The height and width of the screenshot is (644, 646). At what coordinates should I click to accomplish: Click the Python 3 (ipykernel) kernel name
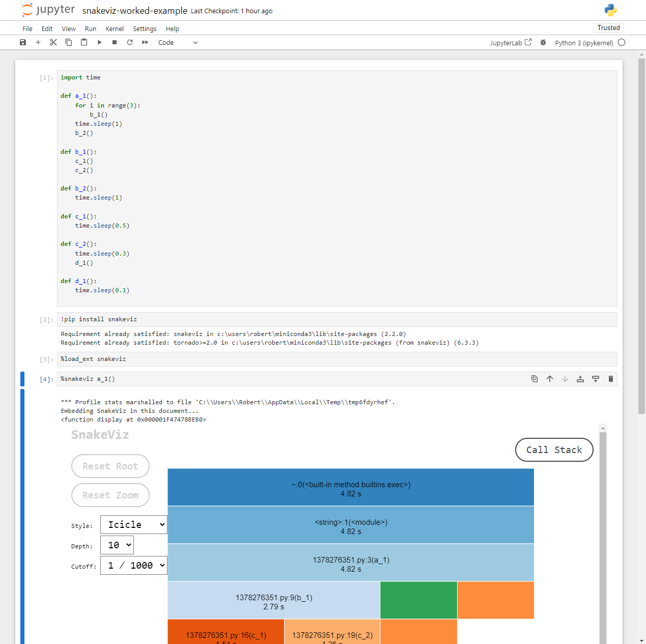click(584, 43)
